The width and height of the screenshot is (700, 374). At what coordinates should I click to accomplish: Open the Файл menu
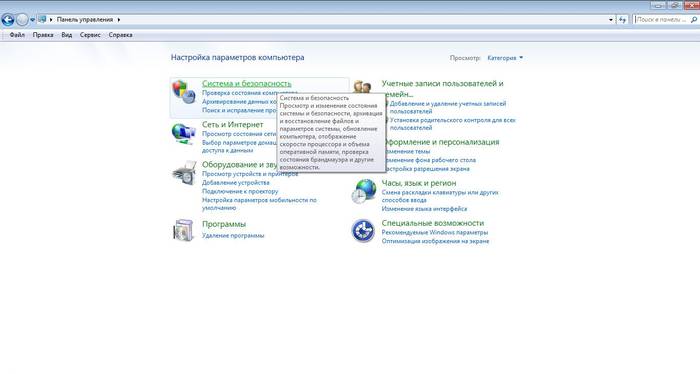17,35
